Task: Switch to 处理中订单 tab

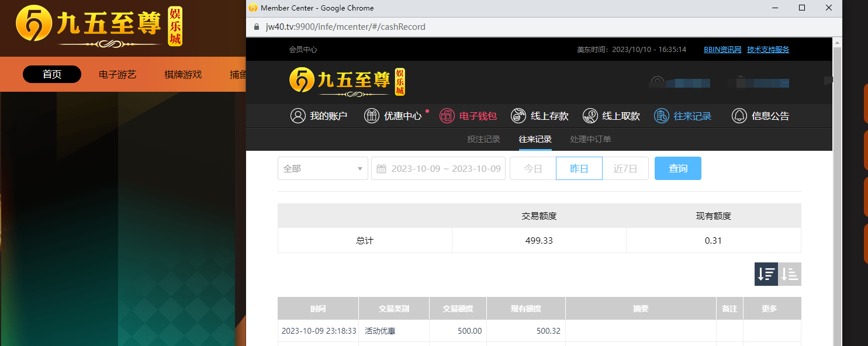Action: 590,139
